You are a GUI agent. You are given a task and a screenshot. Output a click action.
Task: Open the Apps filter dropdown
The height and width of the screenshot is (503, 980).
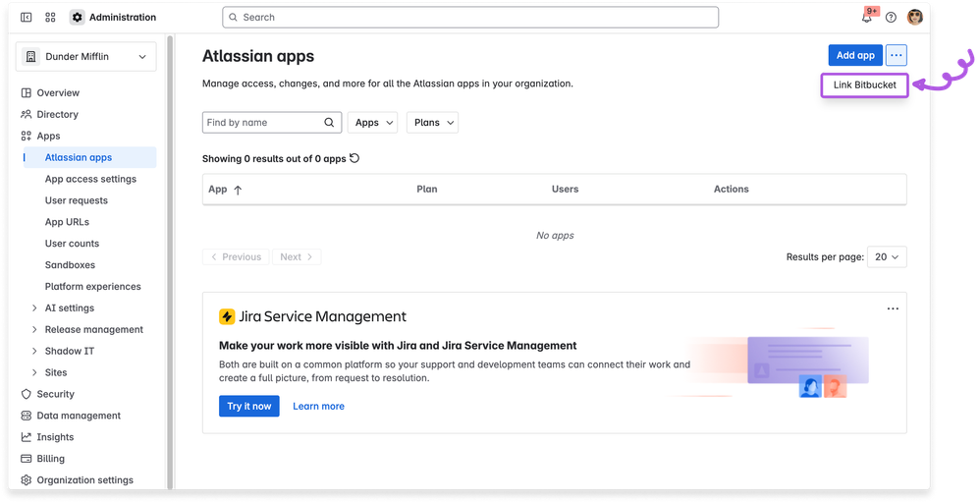click(372, 123)
